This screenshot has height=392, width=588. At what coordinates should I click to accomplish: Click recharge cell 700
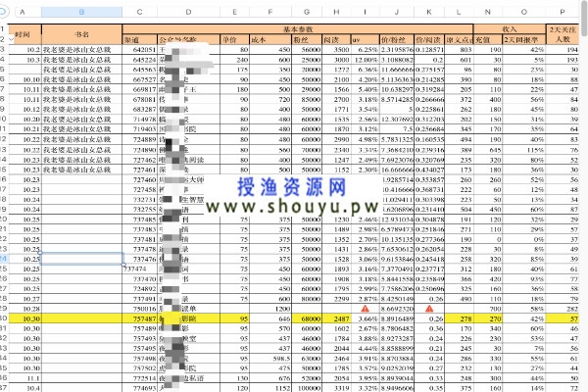(x=488, y=309)
